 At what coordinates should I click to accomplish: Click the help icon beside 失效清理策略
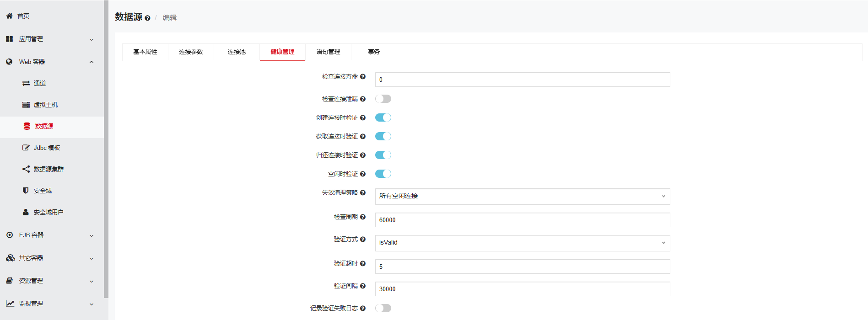pyautogui.click(x=363, y=193)
